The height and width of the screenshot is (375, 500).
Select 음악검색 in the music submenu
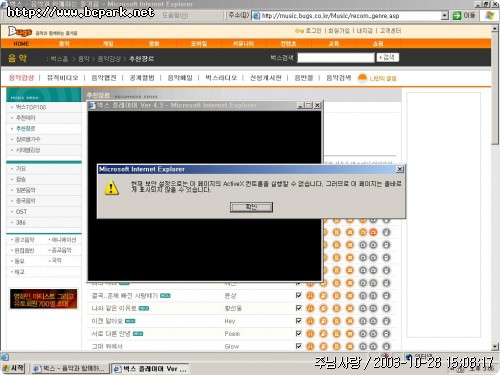[338, 78]
